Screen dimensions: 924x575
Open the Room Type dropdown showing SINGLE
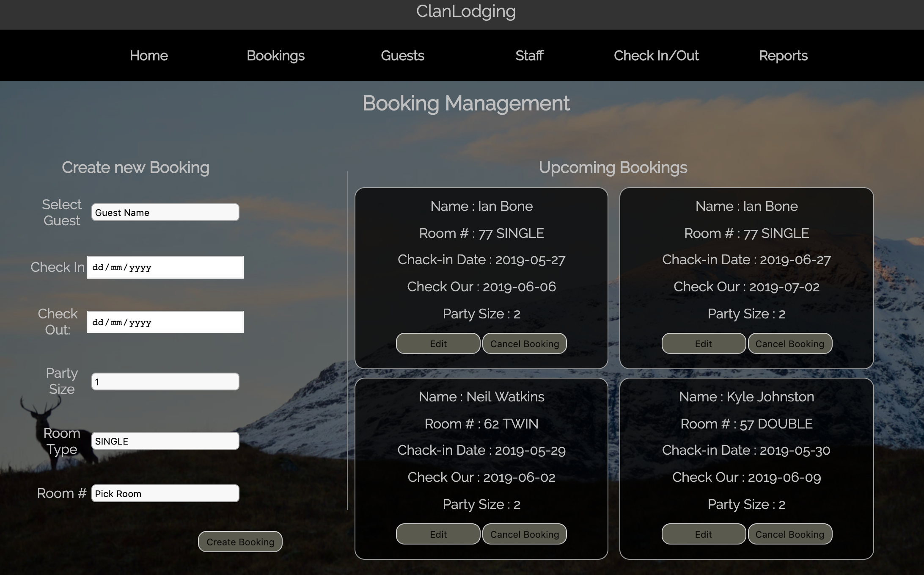(165, 441)
